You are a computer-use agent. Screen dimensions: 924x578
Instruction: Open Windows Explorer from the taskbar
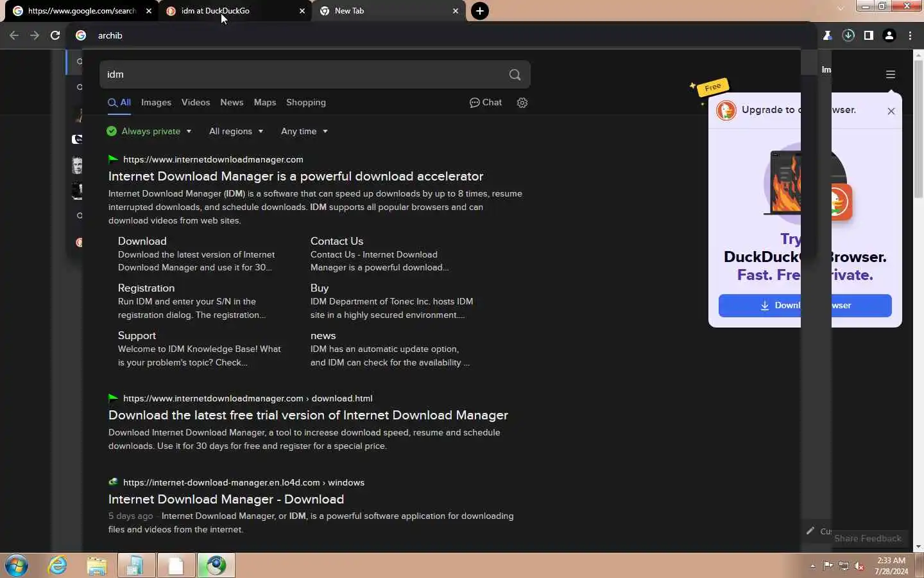coord(97,566)
